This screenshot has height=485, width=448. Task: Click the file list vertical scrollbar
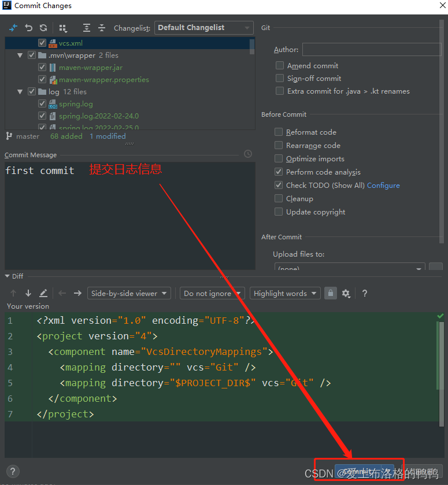[252, 47]
